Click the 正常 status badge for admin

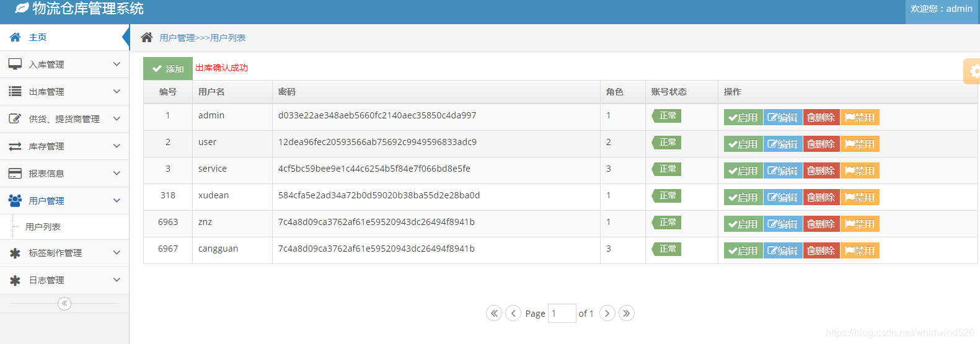pos(666,116)
